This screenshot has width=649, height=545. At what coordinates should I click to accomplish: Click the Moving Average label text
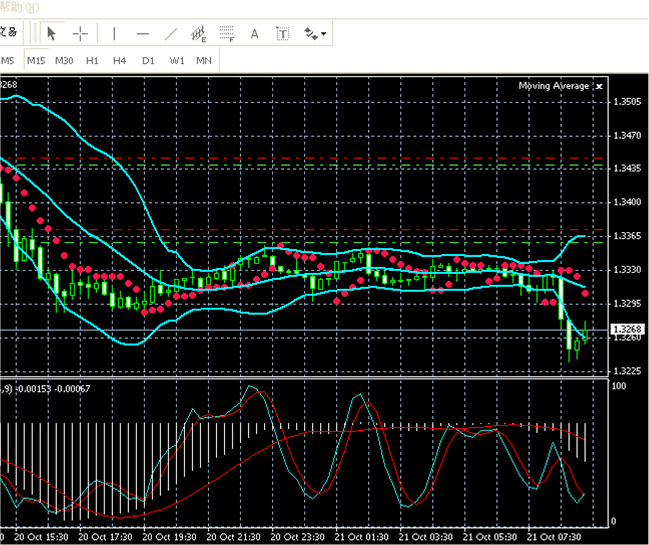coord(554,86)
